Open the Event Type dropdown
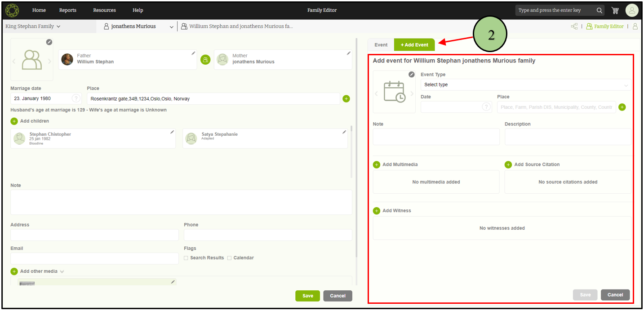 pyautogui.click(x=525, y=84)
